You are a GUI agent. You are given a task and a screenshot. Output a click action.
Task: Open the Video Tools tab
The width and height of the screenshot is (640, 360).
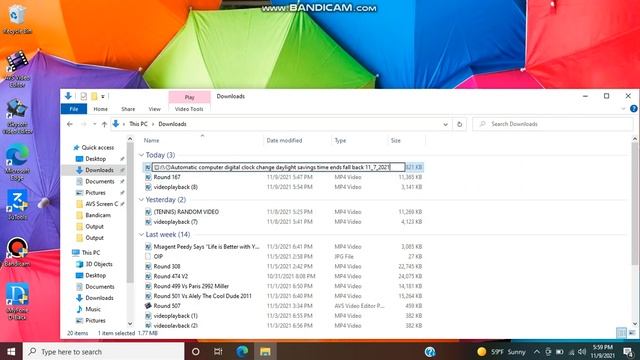click(x=189, y=109)
